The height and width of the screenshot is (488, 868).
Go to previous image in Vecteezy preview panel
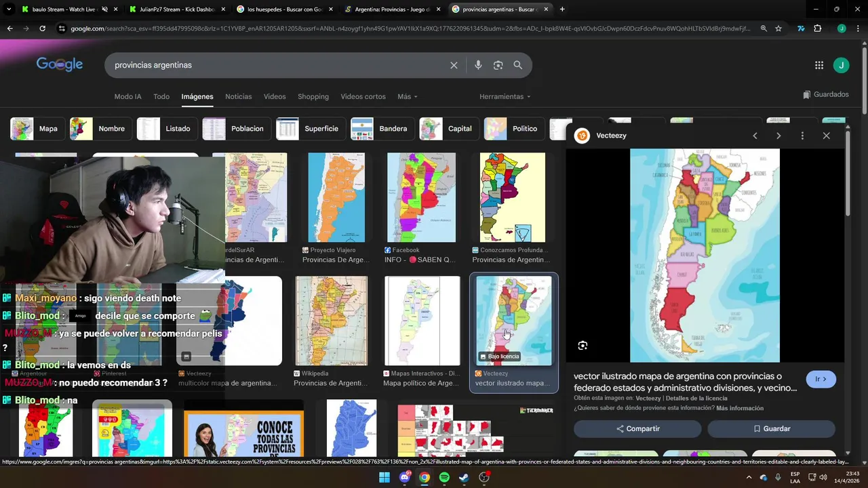(755, 136)
